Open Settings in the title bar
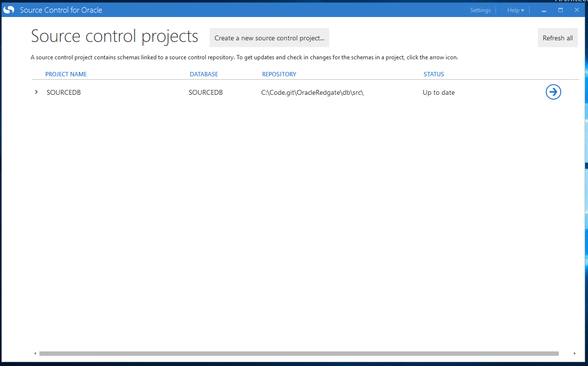The width and height of the screenshot is (588, 366). [480, 10]
